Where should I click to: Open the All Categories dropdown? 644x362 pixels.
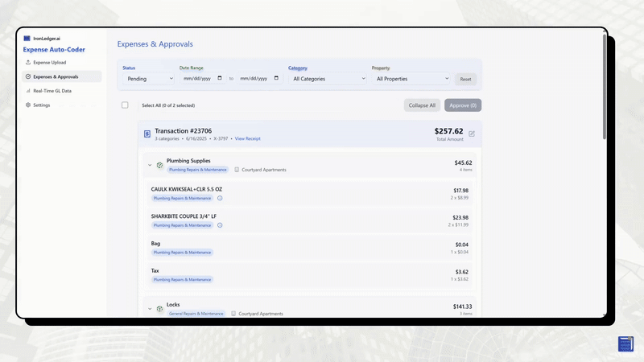(328, 79)
